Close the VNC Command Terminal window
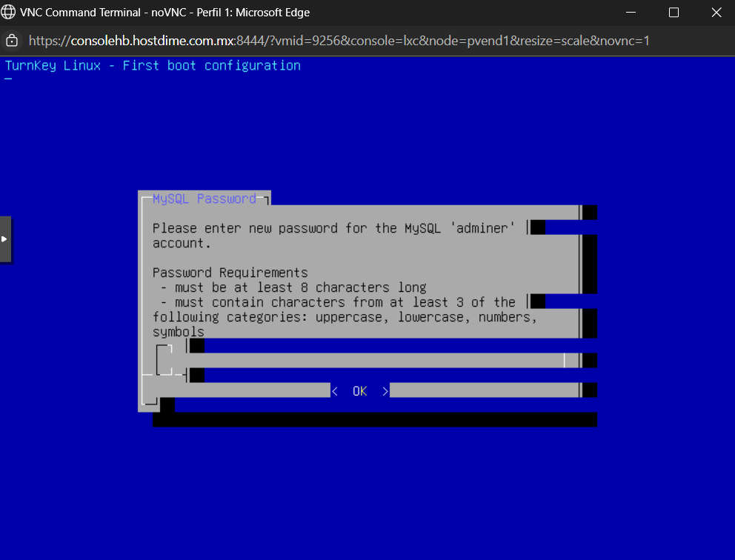The height and width of the screenshot is (560, 735). tap(716, 13)
